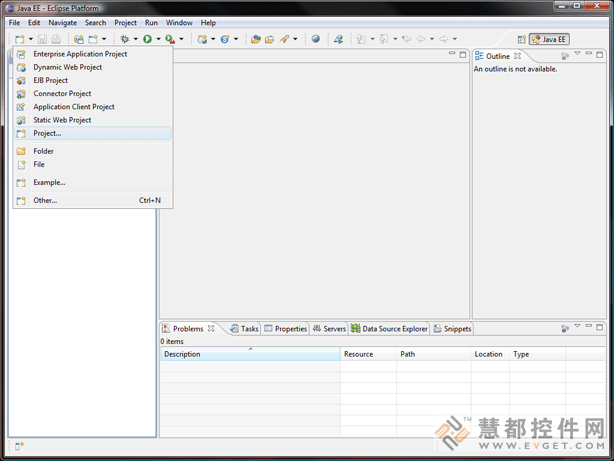Click the Run External Tools icon

(170, 39)
